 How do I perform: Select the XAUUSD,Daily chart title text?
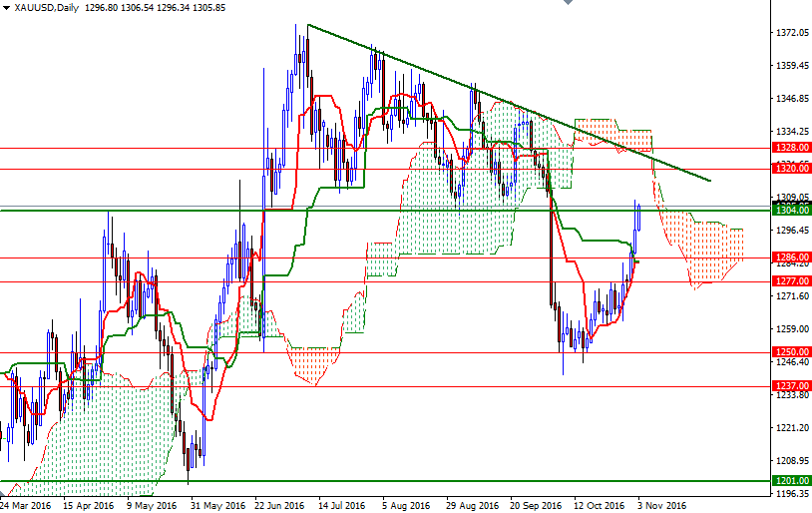(47, 8)
